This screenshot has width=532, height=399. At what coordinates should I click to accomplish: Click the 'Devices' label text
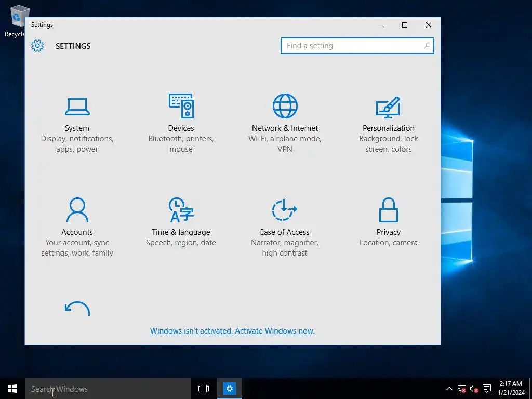tap(181, 128)
